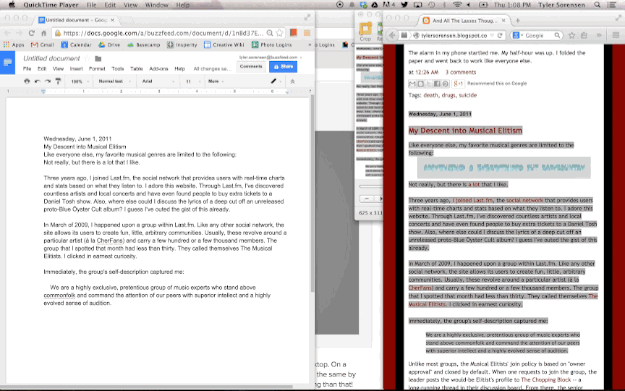Click the redo arrow in Docs toolbar
The image size is (625, 391).
point(48,81)
